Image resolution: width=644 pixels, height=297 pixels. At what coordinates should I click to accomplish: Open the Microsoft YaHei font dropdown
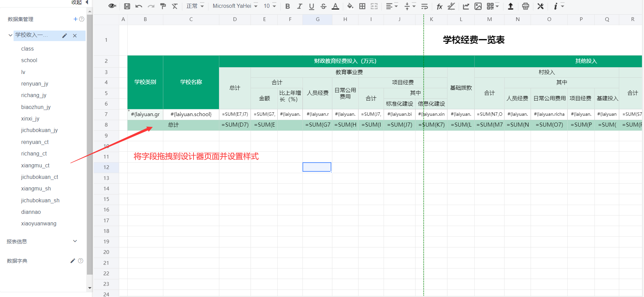tap(235, 6)
